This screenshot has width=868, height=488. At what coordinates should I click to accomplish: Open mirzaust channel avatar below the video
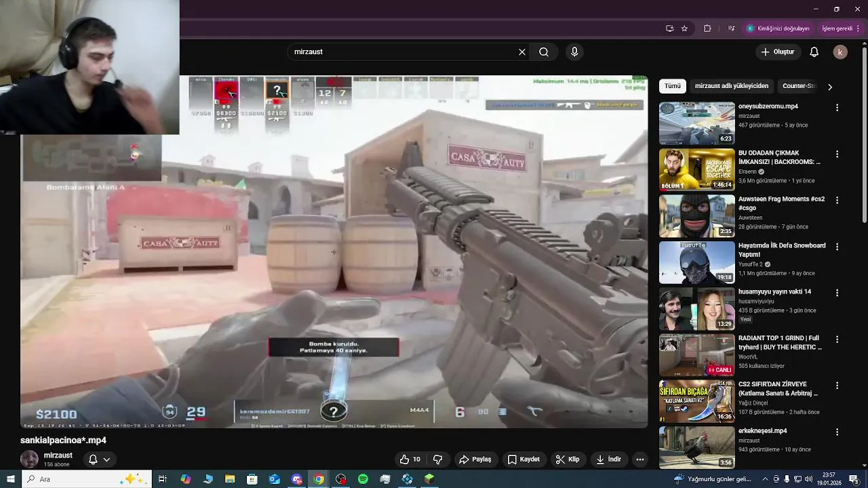click(29, 460)
